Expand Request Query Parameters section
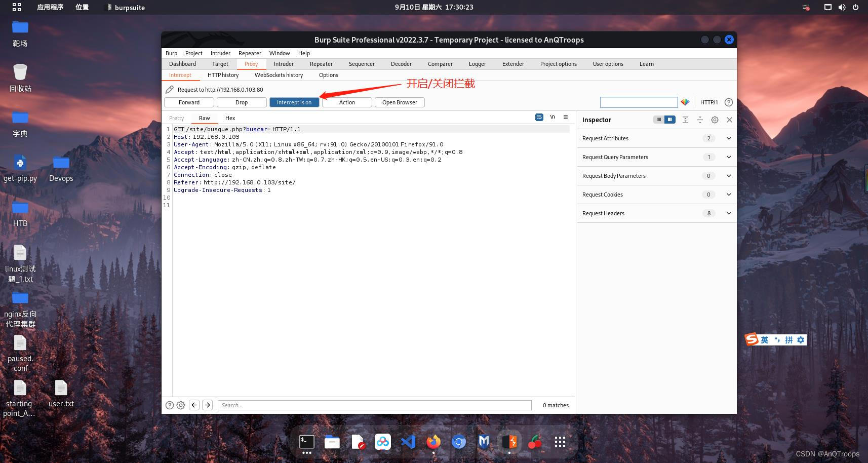 coord(729,157)
